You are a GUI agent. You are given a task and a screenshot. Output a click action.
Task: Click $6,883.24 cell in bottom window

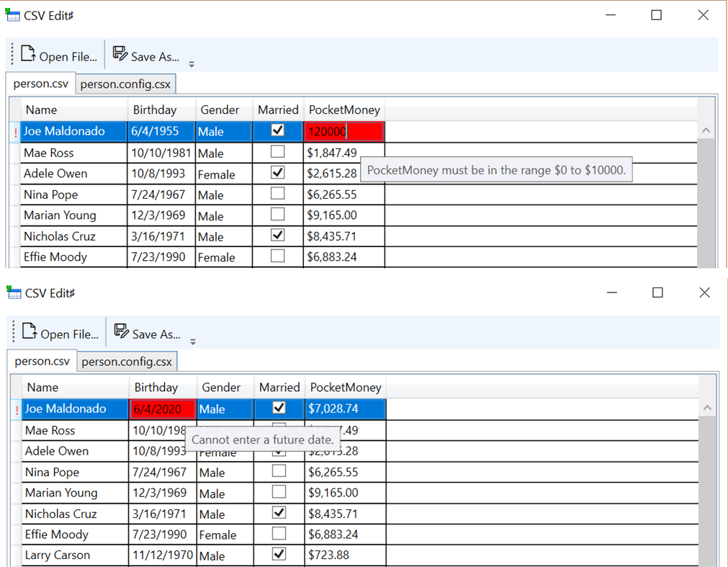346,535
